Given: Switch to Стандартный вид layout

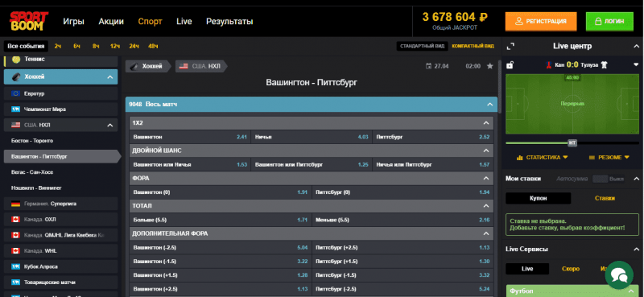Looking at the screenshot, I should (423, 46).
